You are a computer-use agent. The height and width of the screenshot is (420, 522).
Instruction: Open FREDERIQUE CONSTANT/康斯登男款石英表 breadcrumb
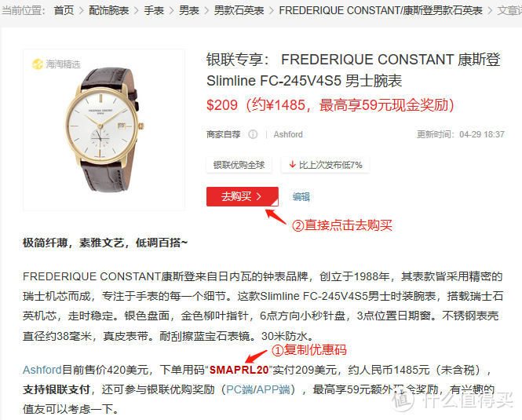tap(381, 11)
